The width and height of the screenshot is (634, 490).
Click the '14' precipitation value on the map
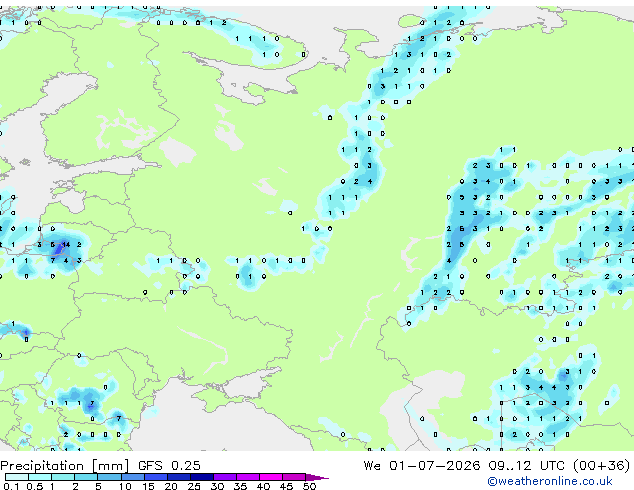click(x=66, y=245)
